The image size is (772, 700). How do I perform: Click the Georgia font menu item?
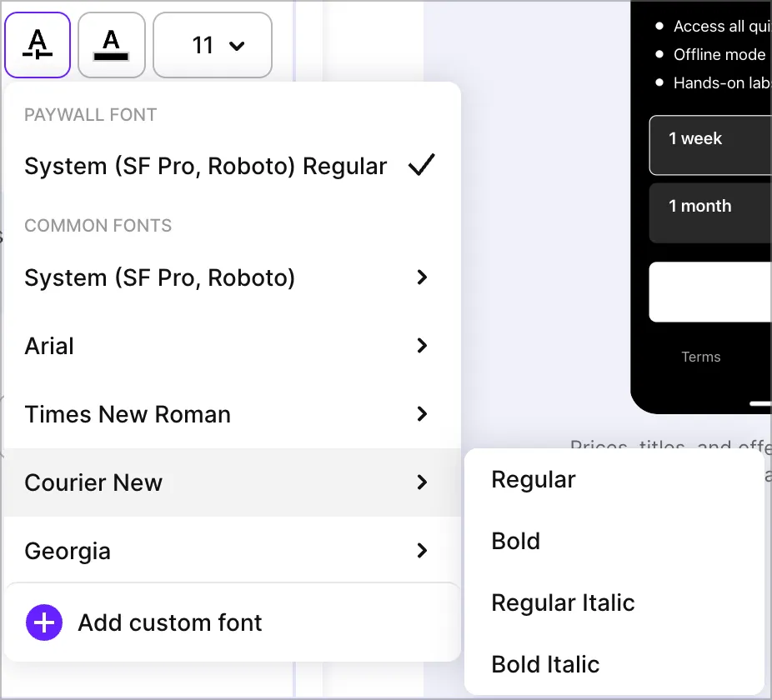pos(68,551)
